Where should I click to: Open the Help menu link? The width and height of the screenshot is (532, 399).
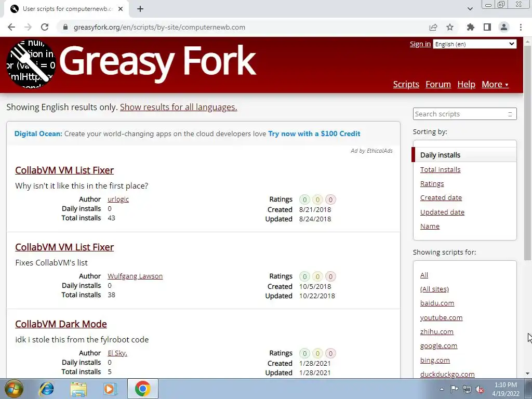pyautogui.click(x=466, y=84)
